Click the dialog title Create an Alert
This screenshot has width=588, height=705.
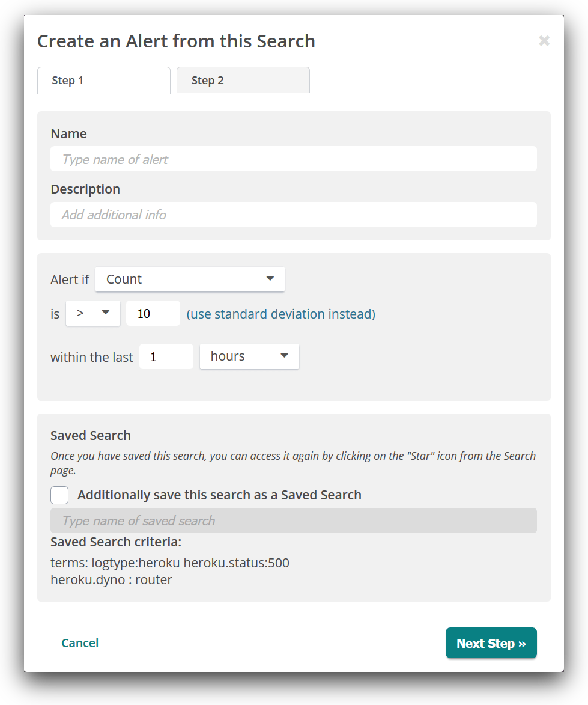click(x=176, y=41)
